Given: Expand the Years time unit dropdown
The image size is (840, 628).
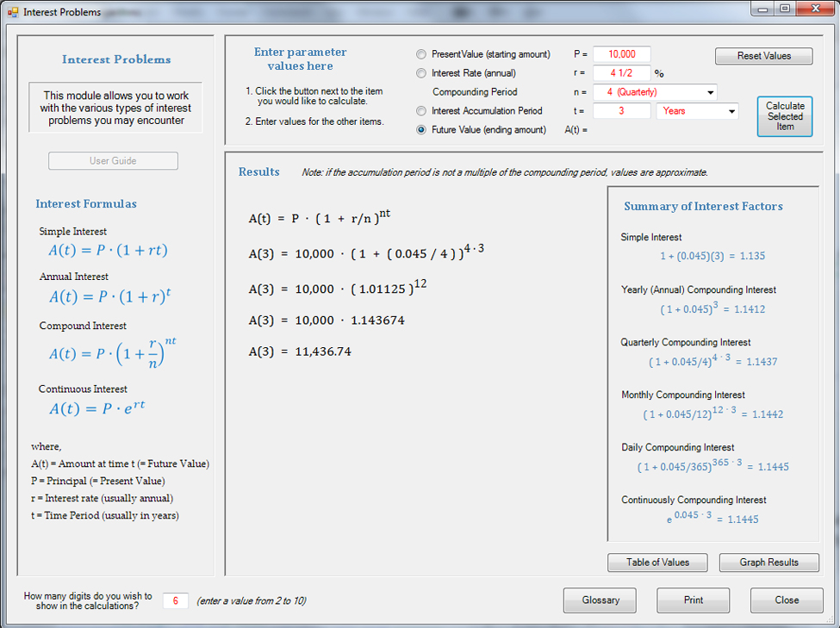Looking at the screenshot, I should point(731,111).
